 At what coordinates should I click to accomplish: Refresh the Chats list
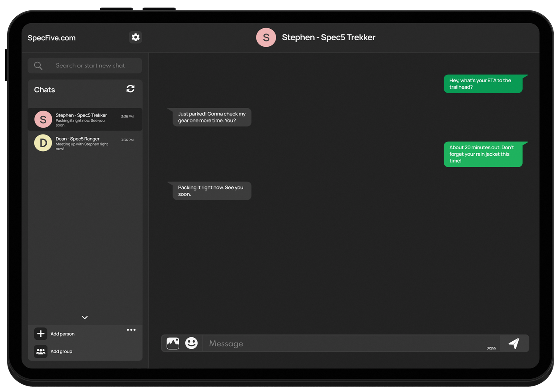pos(130,89)
